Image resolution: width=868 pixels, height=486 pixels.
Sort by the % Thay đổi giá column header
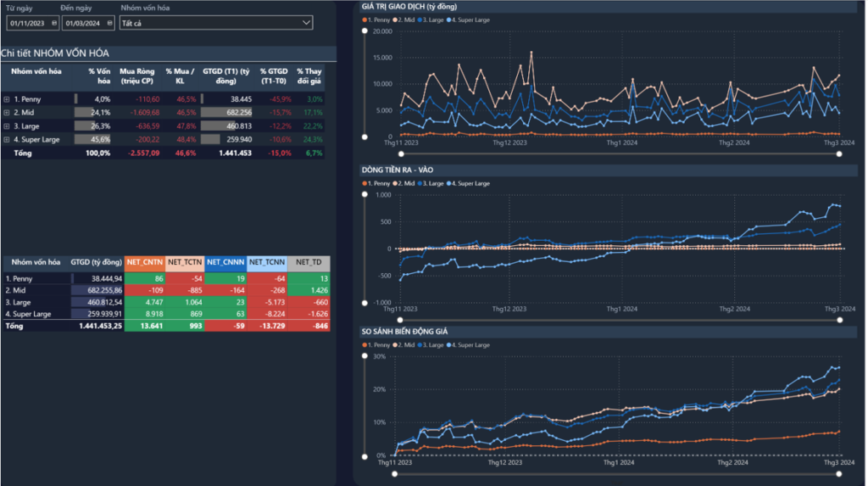tap(309, 76)
